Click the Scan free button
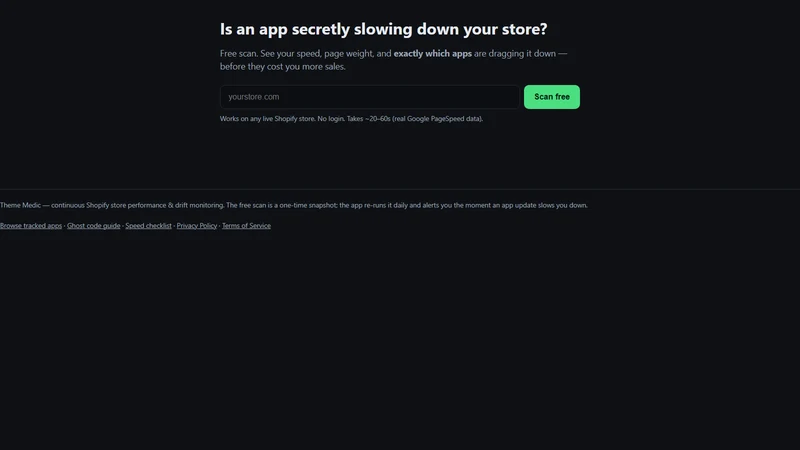 [552, 97]
